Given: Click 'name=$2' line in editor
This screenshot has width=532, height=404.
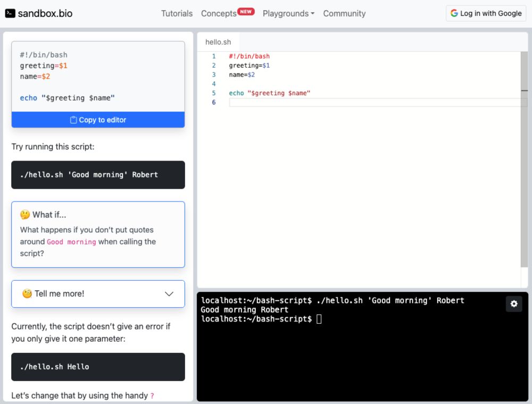Looking at the screenshot, I should [x=242, y=74].
